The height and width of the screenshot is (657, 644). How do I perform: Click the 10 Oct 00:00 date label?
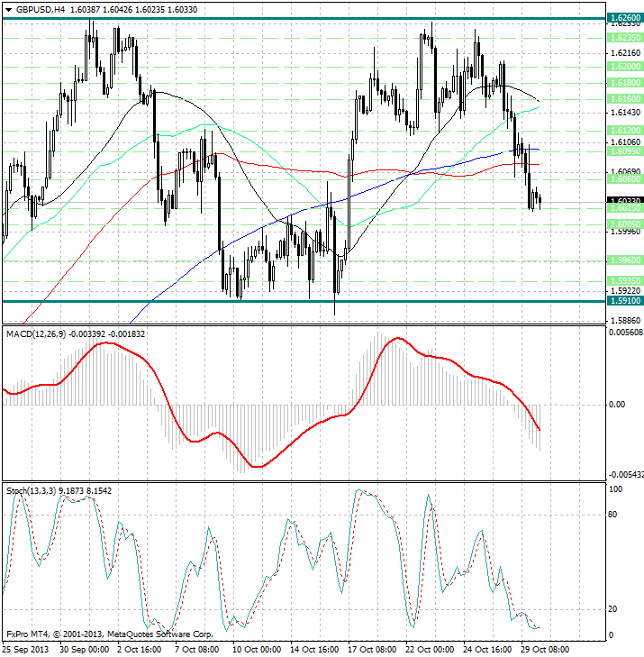(x=257, y=650)
